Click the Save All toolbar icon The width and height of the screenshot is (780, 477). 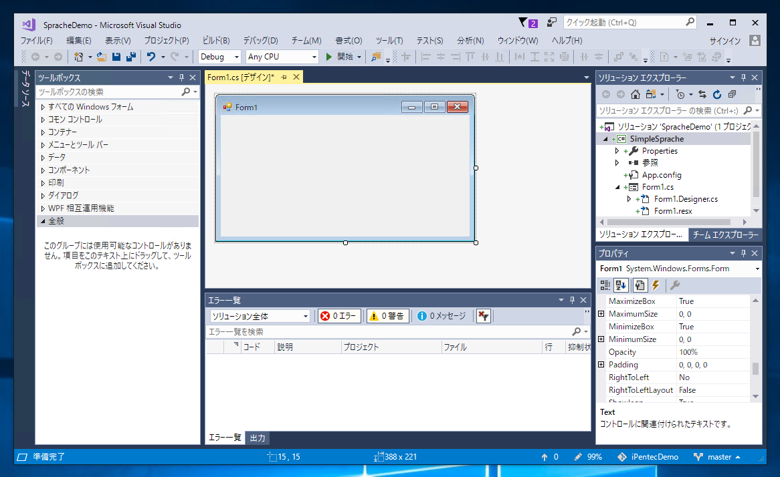click(x=131, y=57)
